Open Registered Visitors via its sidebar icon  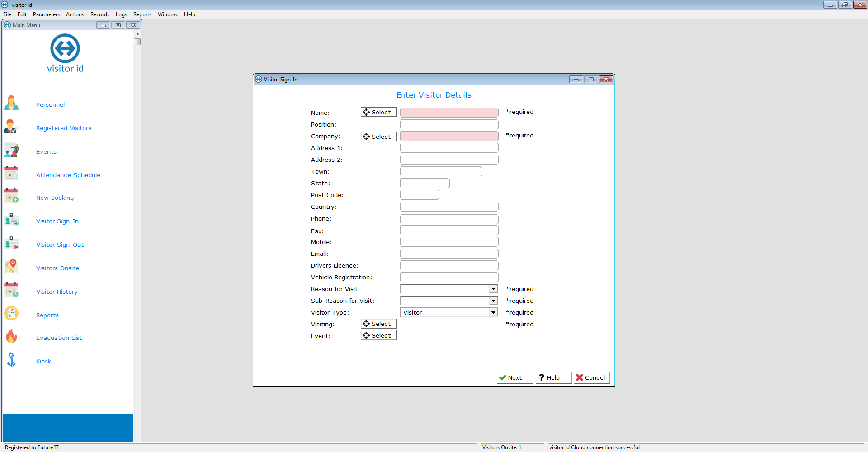[x=11, y=127]
